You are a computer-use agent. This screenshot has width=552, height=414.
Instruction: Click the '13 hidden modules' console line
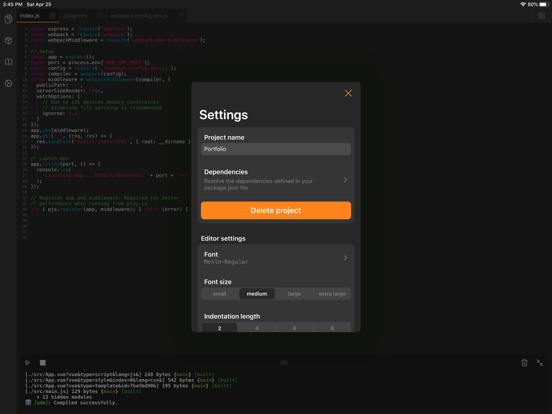[x=64, y=397]
